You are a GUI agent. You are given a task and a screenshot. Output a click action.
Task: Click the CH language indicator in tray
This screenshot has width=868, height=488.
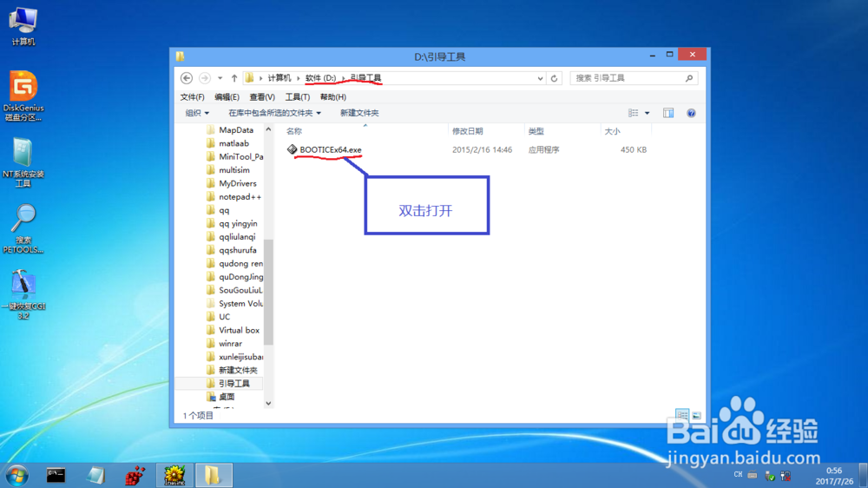click(738, 475)
